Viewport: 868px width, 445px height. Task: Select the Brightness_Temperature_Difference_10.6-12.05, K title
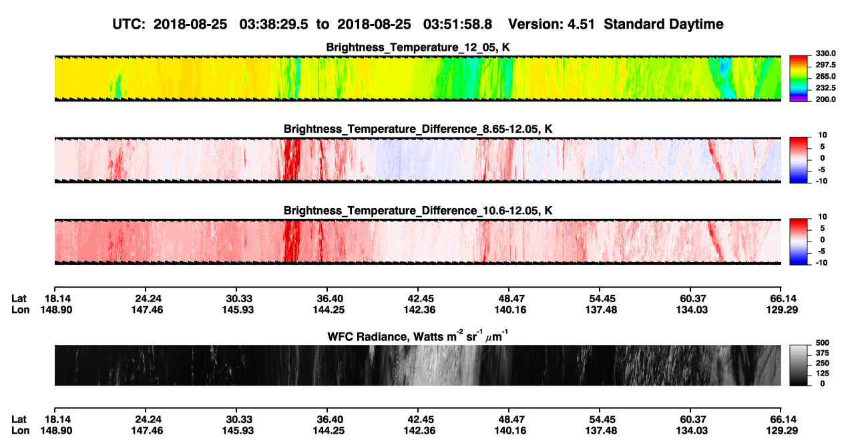pyautogui.click(x=418, y=210)
